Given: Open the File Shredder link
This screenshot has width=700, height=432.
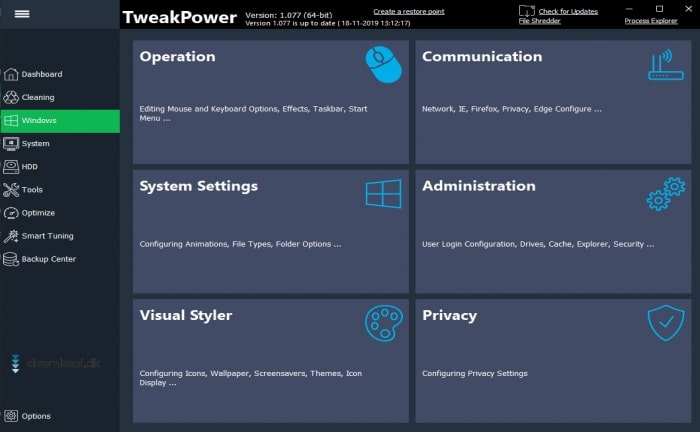Looking at the screenshot, I should tap(539, 21).
